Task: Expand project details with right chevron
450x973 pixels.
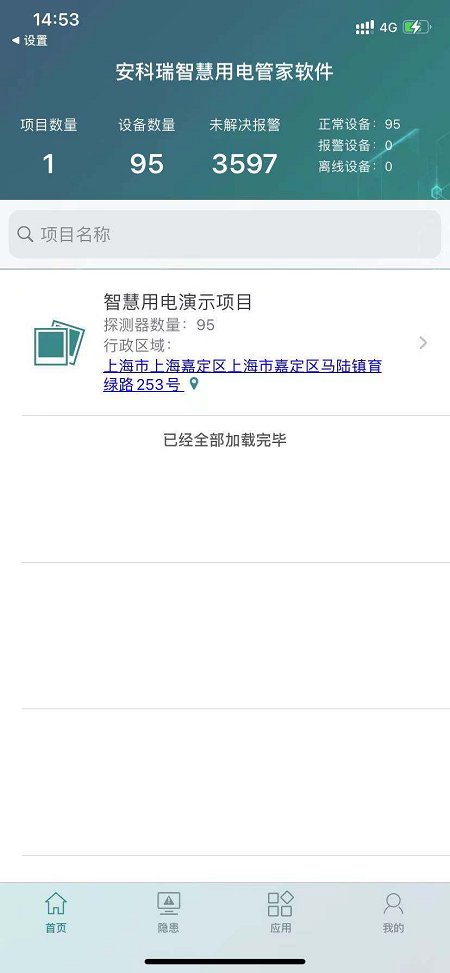Action: tap(423, 343)
